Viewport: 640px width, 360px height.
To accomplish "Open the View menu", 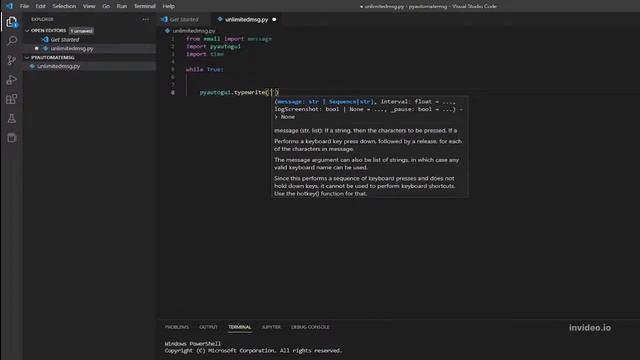I will 89,6.
